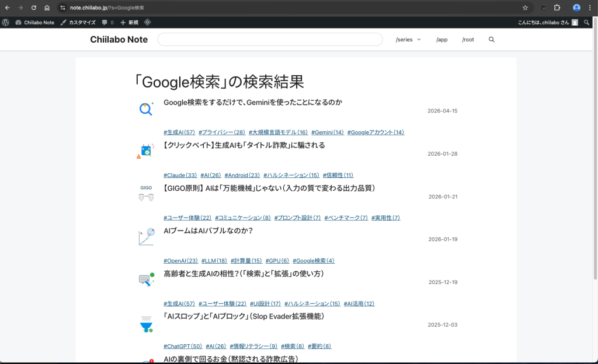Open article 【GIGO原則】AIは「万能機械」じゃない
The image size is (598, 364).
[x=269, y=188]
